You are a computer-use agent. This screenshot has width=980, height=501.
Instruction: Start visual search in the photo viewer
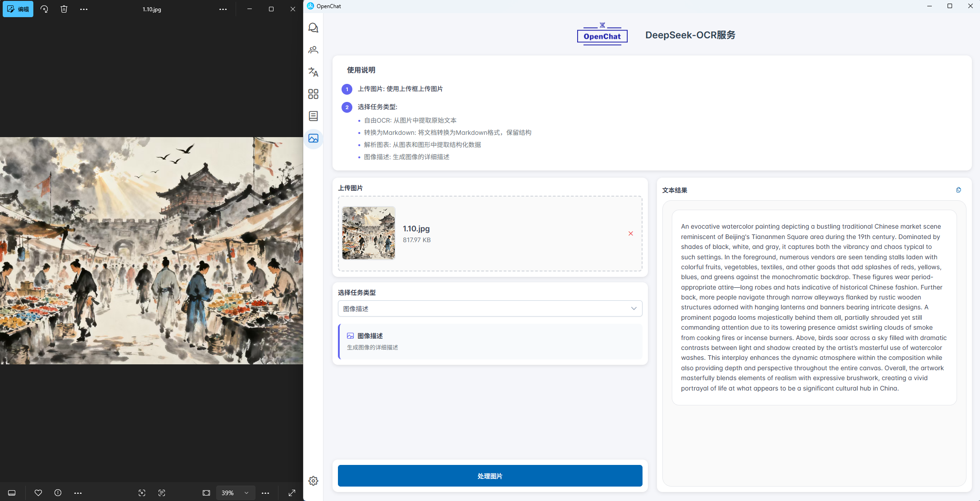tap(142, 493)
